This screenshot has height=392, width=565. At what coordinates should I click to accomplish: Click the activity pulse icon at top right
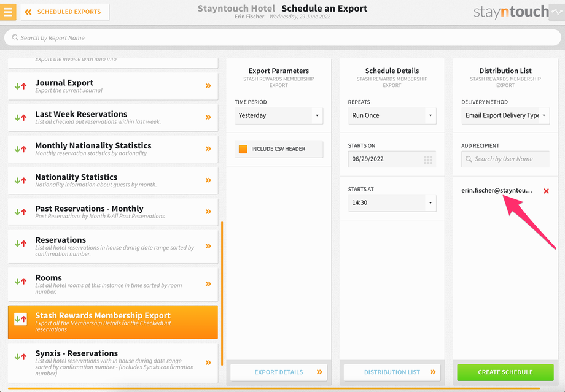pos(557,12)
